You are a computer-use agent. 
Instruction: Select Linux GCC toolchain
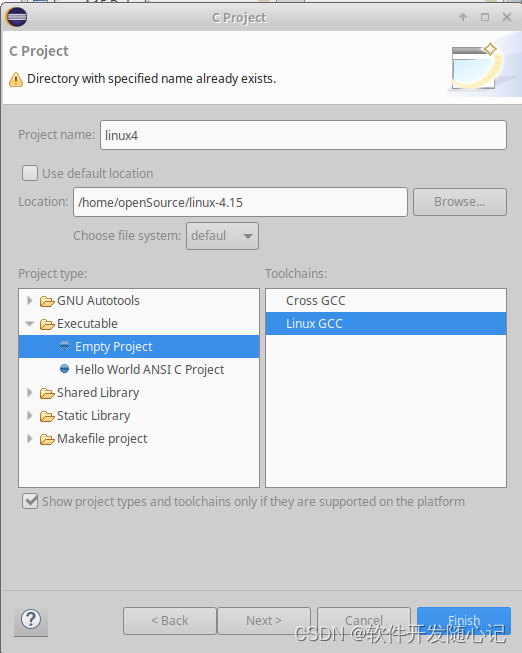click(x=386, y=324)
